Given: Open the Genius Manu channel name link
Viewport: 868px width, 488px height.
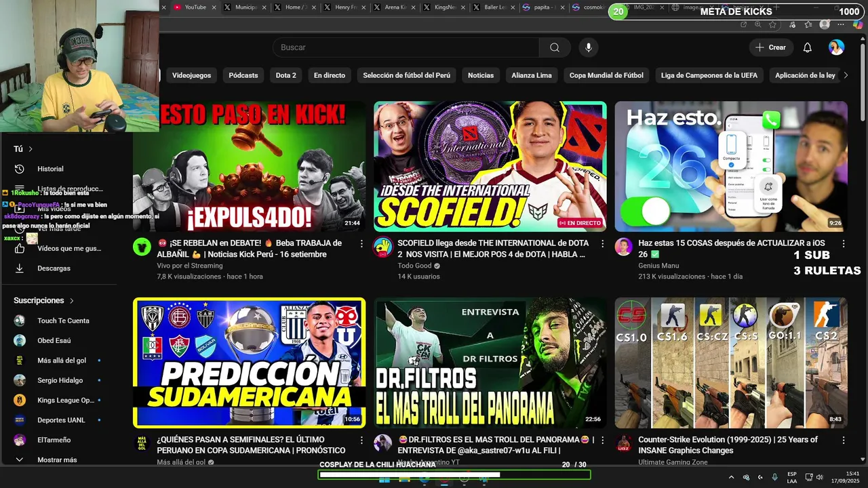Looking at the screenshot, I should 658,266.
